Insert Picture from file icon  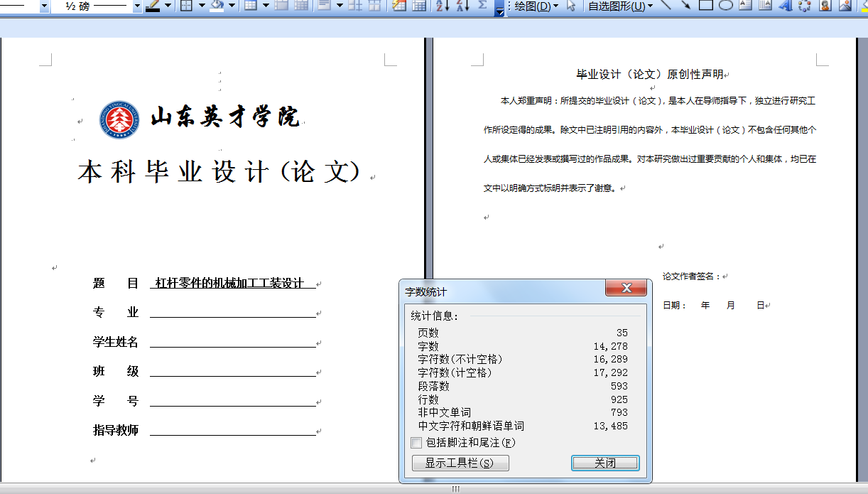pos(845,6)
